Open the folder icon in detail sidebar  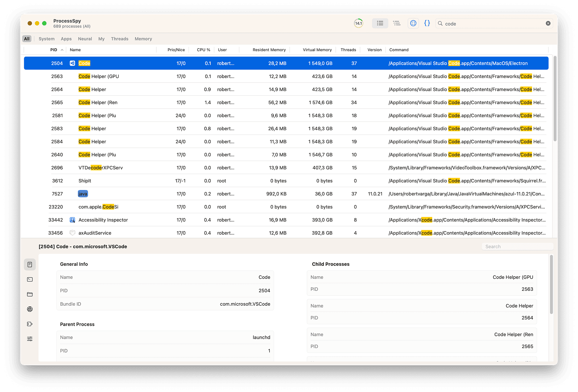pos(30,294)
